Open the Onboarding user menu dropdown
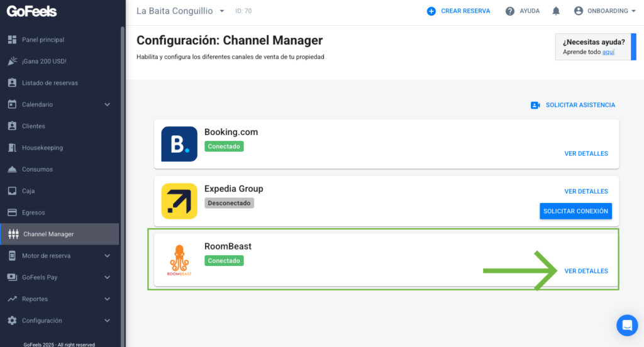Image resolution: width=644 pixels, height=347 pixels. tap(604, 11)
